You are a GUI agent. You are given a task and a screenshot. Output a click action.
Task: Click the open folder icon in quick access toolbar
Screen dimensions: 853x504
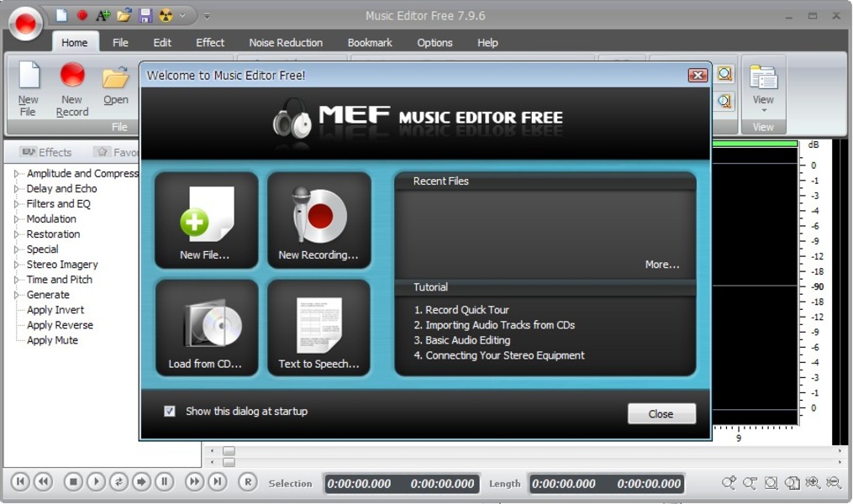[124, 15]
